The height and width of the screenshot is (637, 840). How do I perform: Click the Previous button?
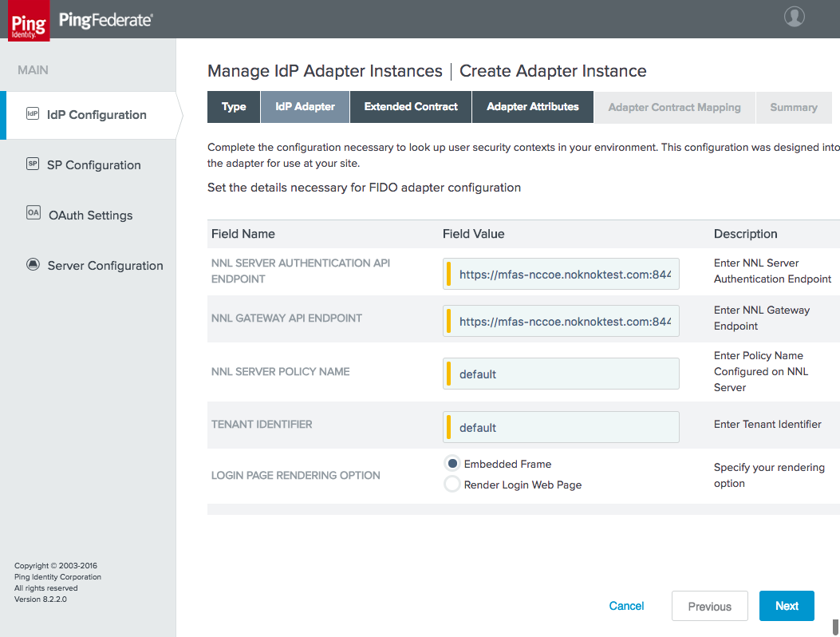[709, 606]
